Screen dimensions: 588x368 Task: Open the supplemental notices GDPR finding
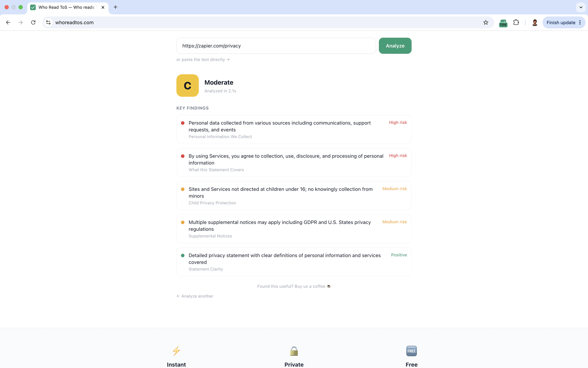(x=294, y=229)
